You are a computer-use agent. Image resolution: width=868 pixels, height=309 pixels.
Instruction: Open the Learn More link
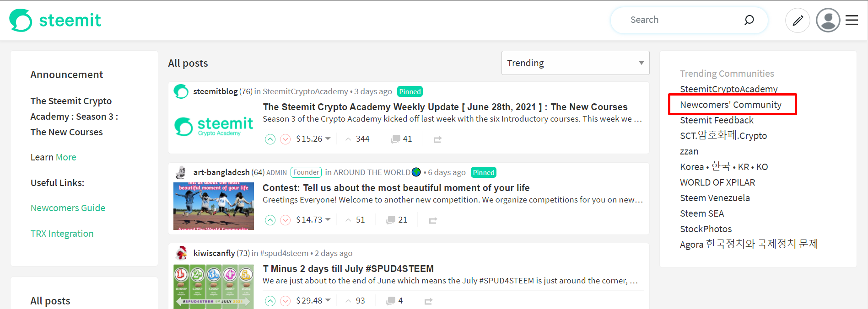pyautogui.click(x=66, y=157)
